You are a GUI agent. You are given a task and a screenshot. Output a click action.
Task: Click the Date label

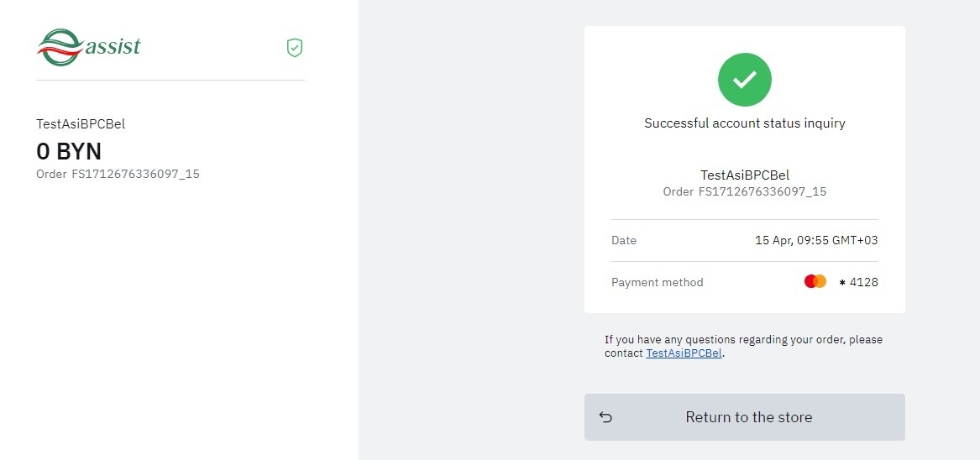coord(624,241)
